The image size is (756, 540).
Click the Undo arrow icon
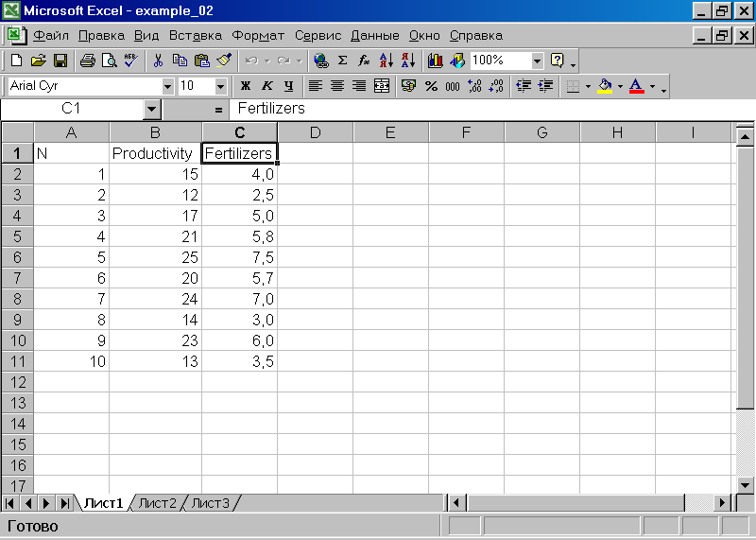(x=251, y=61)
